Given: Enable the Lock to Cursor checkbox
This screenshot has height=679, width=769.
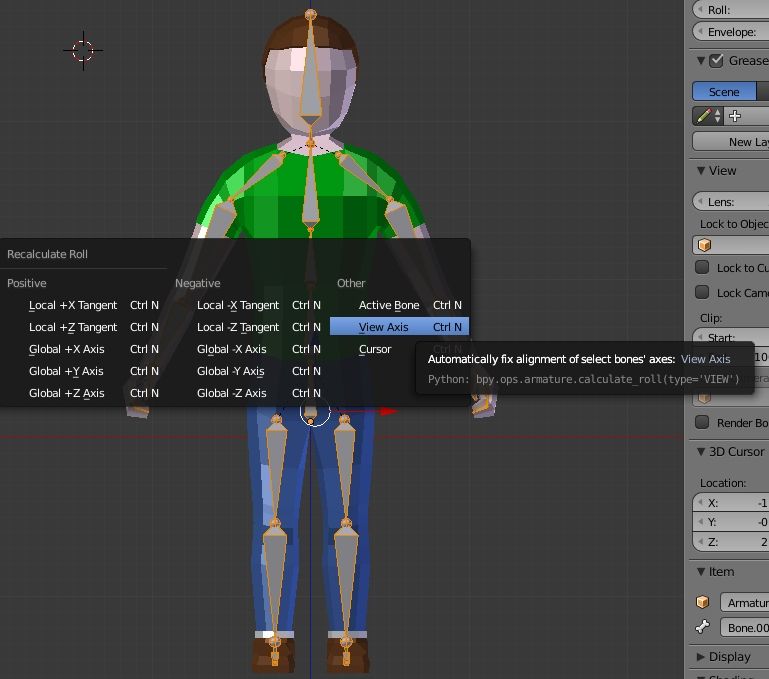Looking at the screenshot, I should coord(703,267).
